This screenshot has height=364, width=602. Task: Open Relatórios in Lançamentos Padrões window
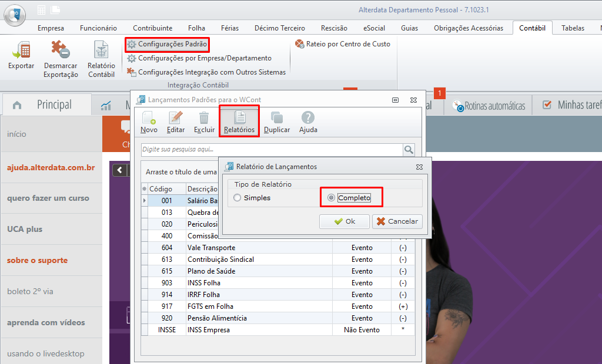[x=239, y=121]
